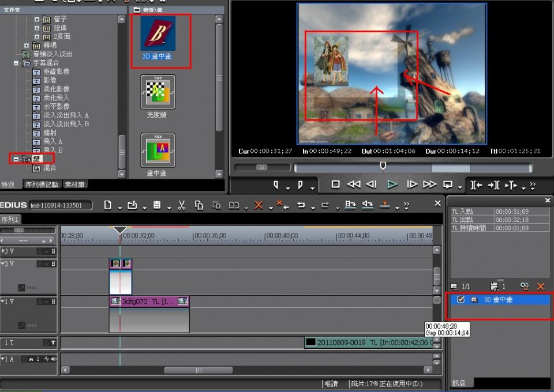
Task: Click the Save project floppy disk icon
Action: pos(156,205)
